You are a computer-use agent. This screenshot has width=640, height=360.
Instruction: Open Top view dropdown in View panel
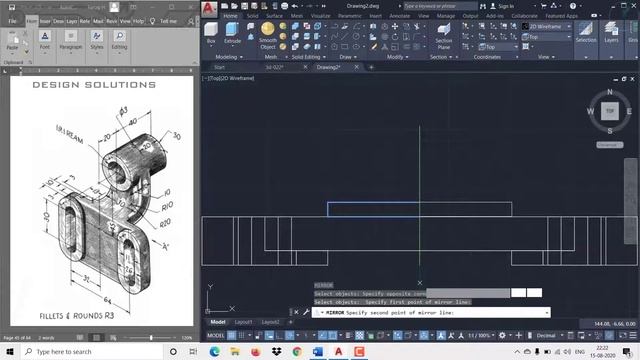[547, 37]
